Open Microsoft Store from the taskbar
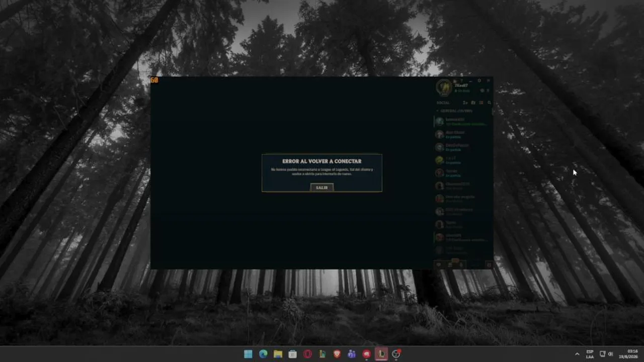 coord(292,354)
